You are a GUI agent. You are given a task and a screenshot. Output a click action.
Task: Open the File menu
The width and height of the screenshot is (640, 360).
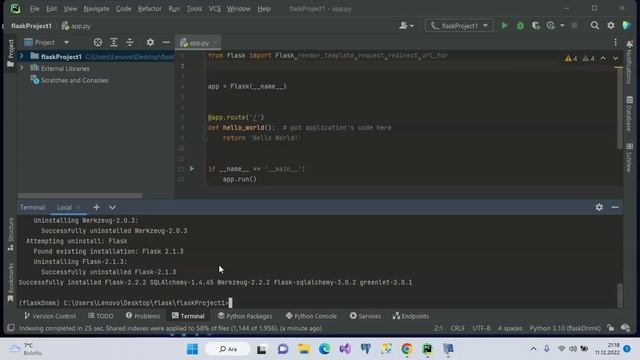tap(35, 9)
